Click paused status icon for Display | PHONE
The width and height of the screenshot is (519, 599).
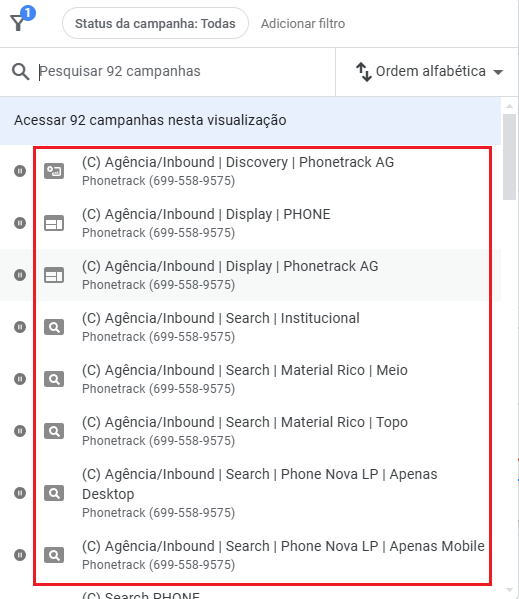point(20,223)
